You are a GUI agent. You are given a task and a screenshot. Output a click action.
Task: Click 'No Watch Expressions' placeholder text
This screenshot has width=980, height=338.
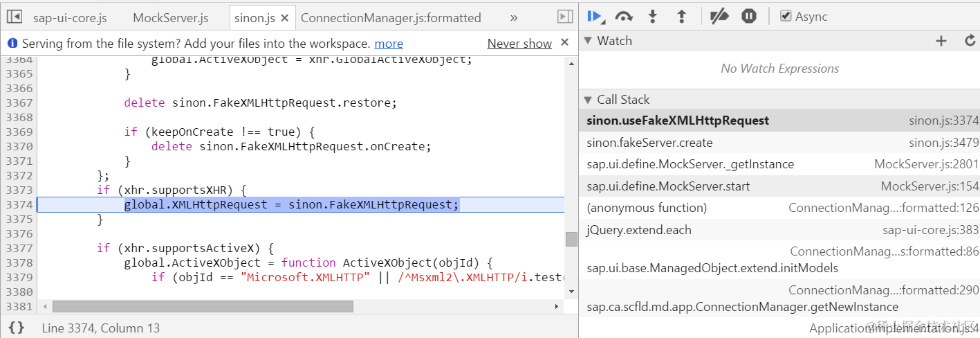tap(779, 69)
